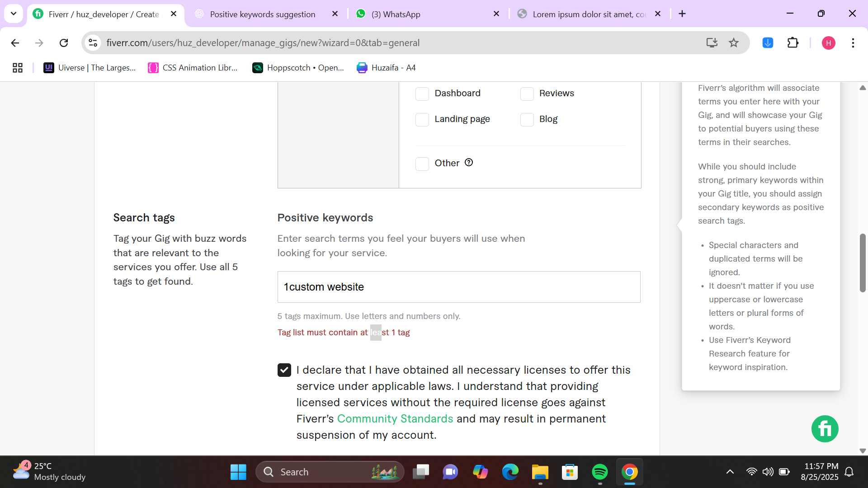Click the install app icon in address bar
The height and width of the screenshot is (488, 868).
pos(712,43)
